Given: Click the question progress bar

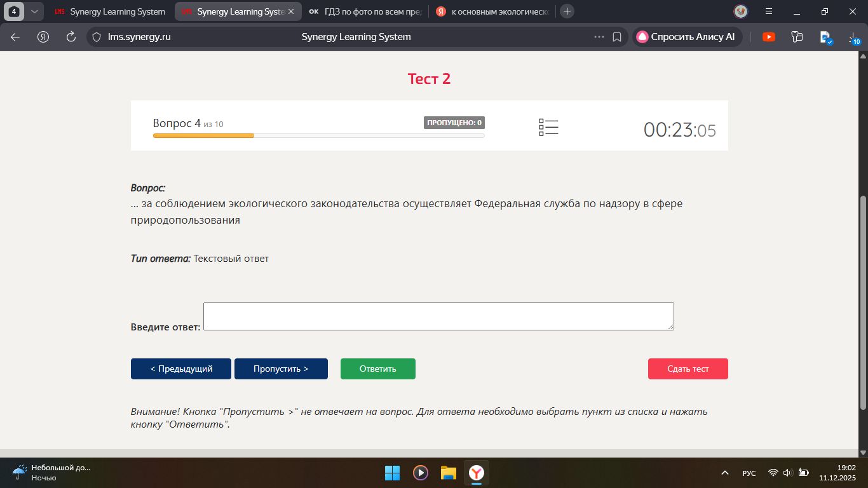Looking at the screenshot, I should [319, 135].
